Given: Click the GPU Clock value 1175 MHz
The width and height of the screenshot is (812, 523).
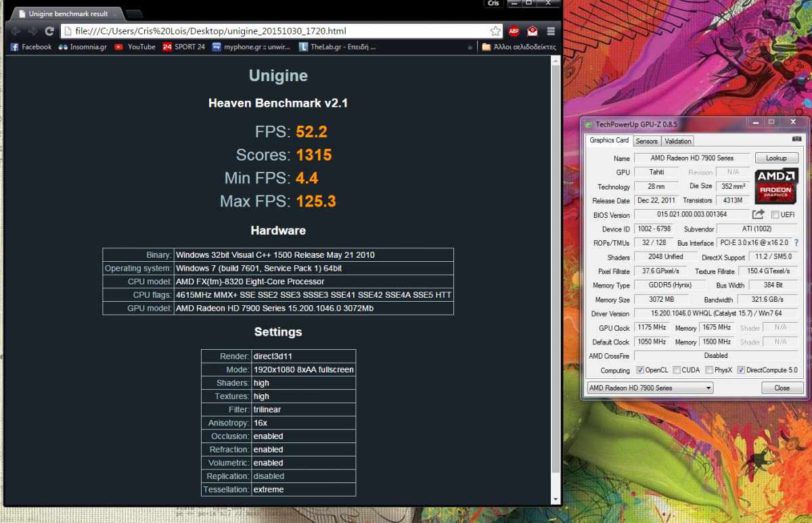Looking at the screenshot, I should [x=652, y=327].
